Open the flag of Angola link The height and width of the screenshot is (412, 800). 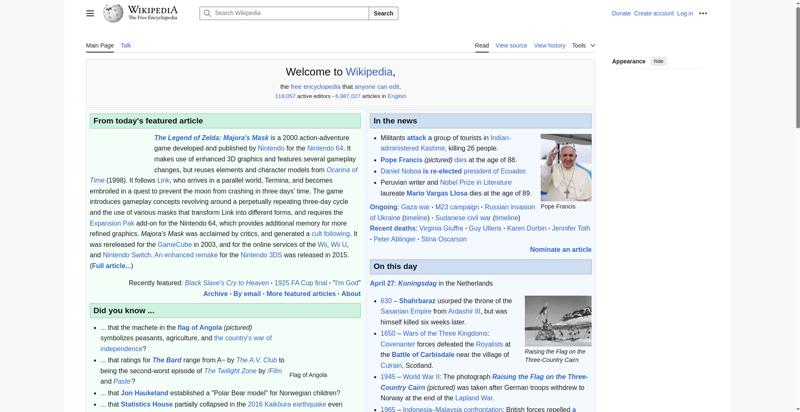(199, 327)
